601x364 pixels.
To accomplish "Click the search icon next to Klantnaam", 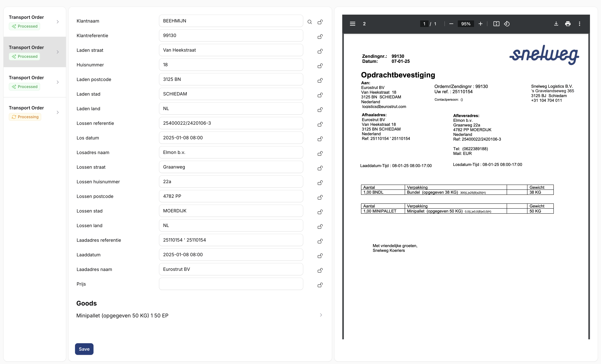I will (x=310, y=22).
